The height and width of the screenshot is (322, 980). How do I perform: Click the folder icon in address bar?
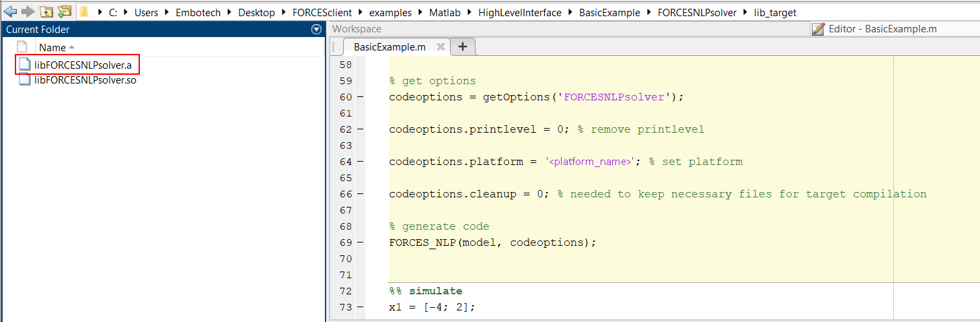pos(84,12)
